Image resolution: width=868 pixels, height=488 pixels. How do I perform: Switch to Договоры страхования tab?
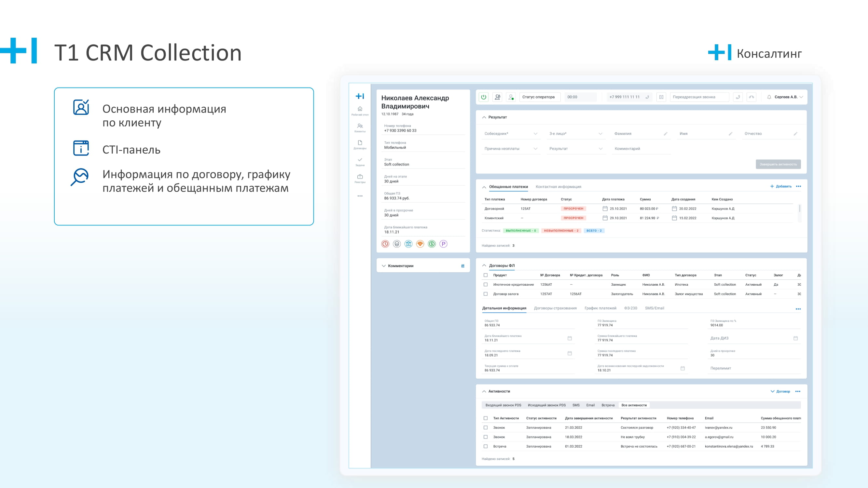tap(555, 308)
